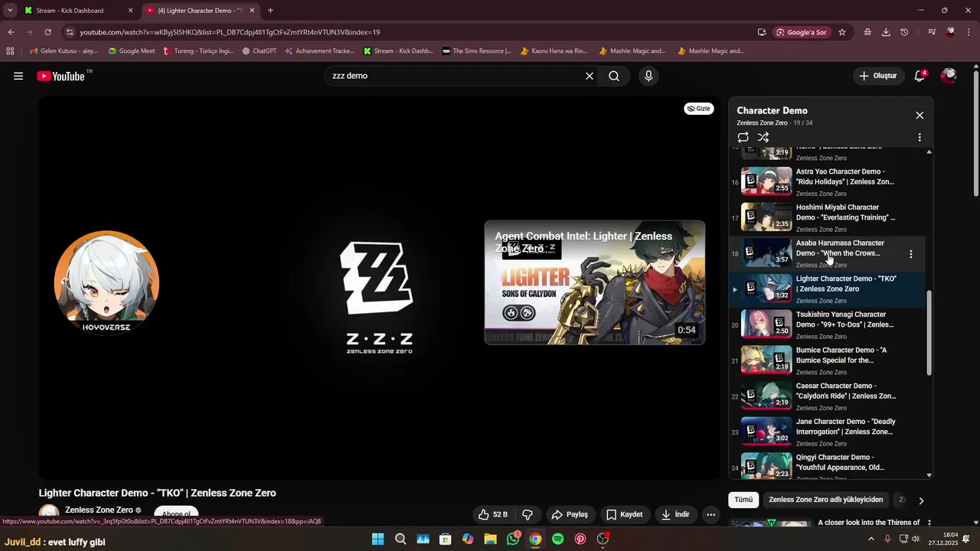The height and width of the screenshot is (551, 980).
Task: Select the Tümü filter chip
Action: 743,500
